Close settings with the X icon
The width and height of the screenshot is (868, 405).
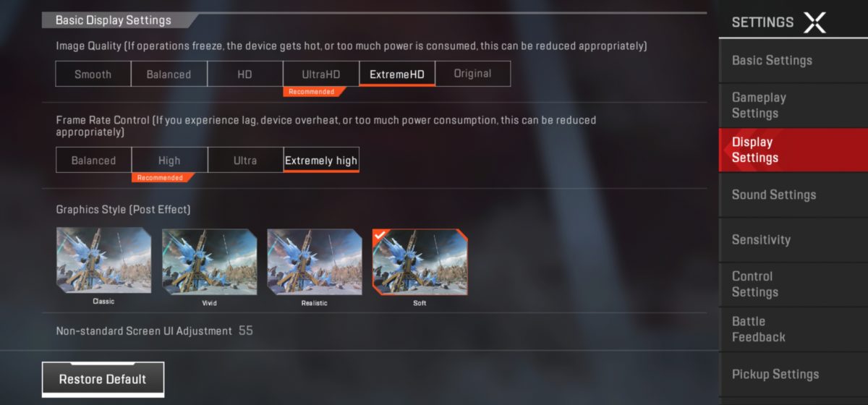click(x=814, y=22)
